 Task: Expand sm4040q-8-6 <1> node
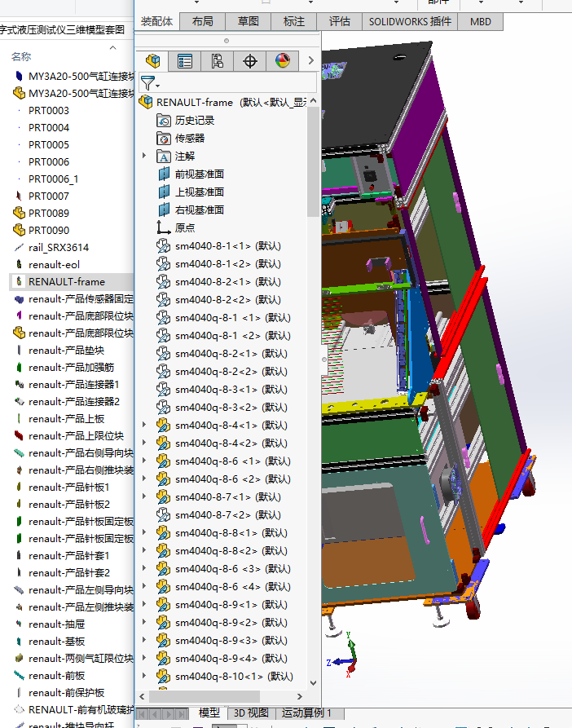pos(144,461)
